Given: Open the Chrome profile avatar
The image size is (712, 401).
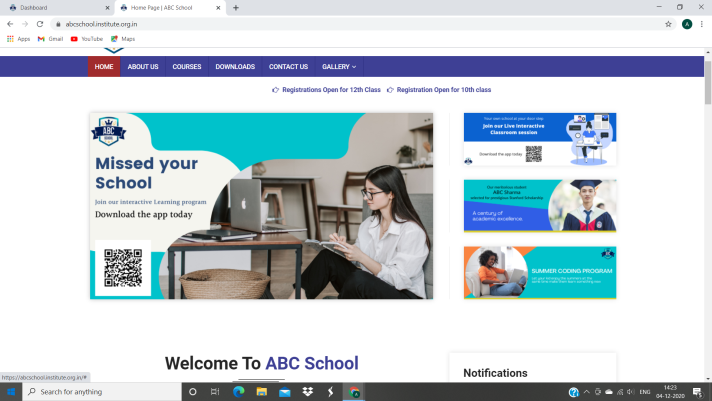Looking at the screenshot, I should click(687, 24).
